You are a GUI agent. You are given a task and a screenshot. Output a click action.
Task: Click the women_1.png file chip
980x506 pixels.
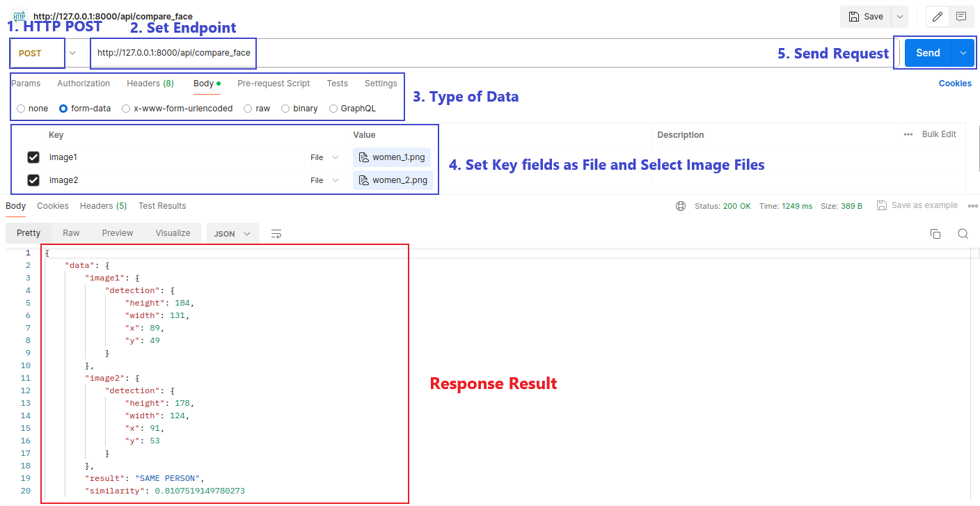pyautogui.click(x=393, y=157)
